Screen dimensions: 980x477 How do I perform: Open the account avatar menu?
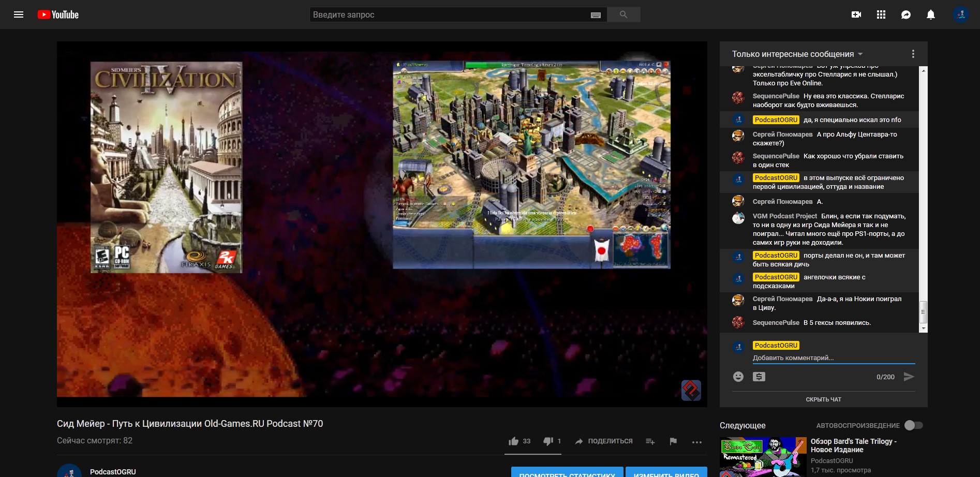coord(961,14)
